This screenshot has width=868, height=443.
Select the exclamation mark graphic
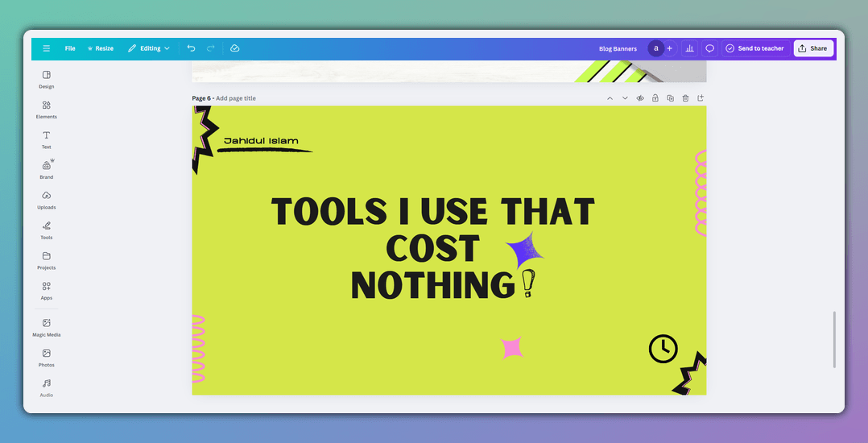tap(529, 283)
